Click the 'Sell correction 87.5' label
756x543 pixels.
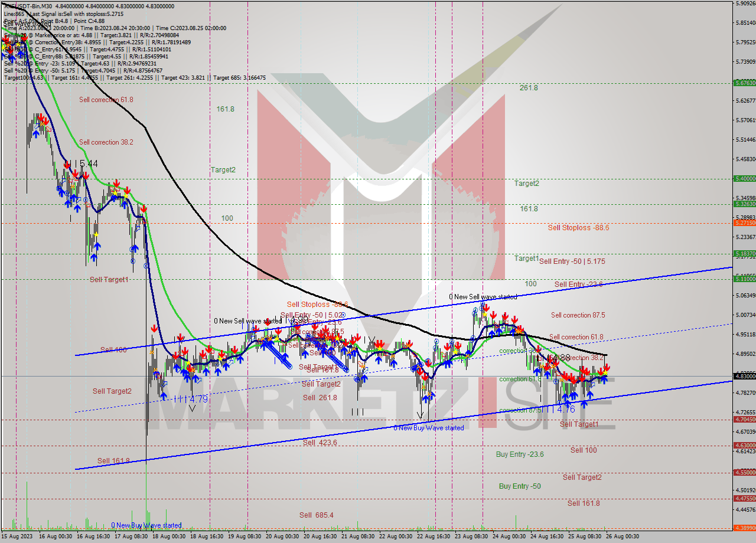click(578, 315)
